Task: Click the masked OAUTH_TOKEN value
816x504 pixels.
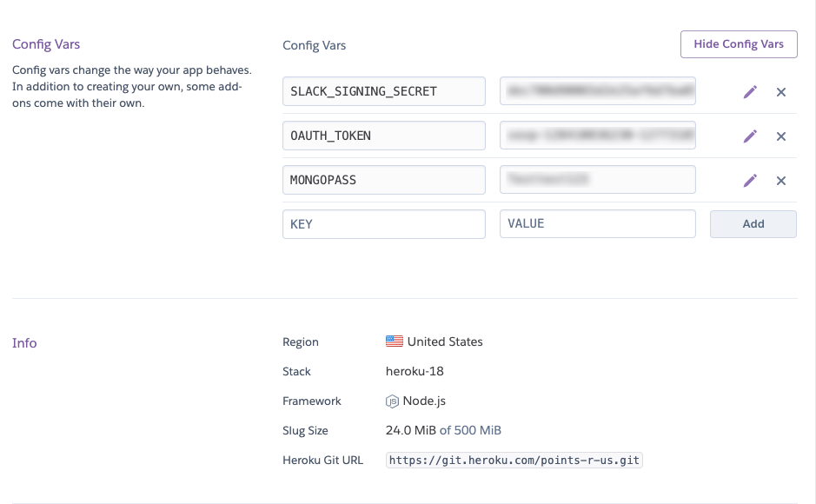Action: pos(597,136)
